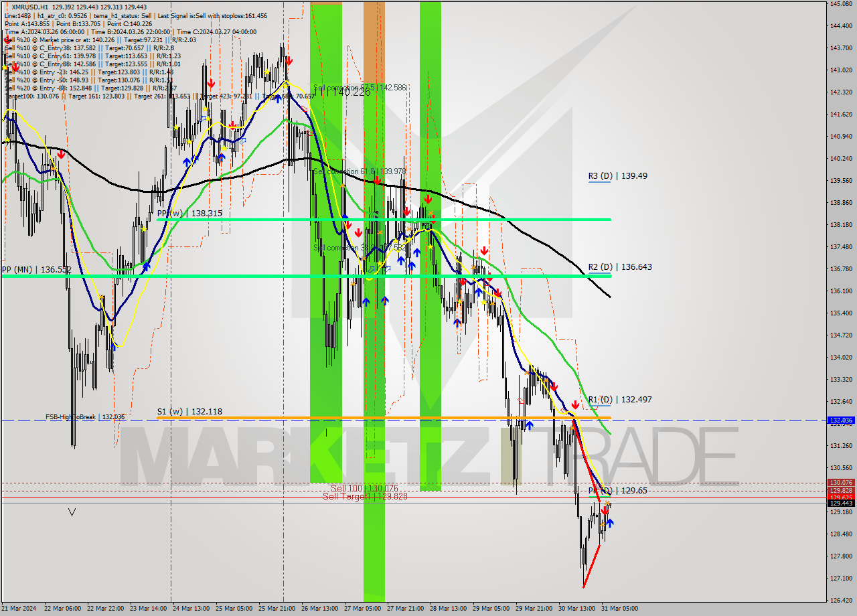Click the 143.020 price scale value
This screenshot has width=857, height=616.
(841, 70)
